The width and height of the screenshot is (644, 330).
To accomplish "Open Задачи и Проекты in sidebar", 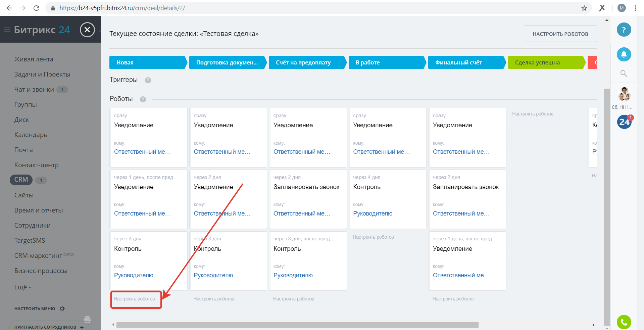I will [x=42, y=74].
